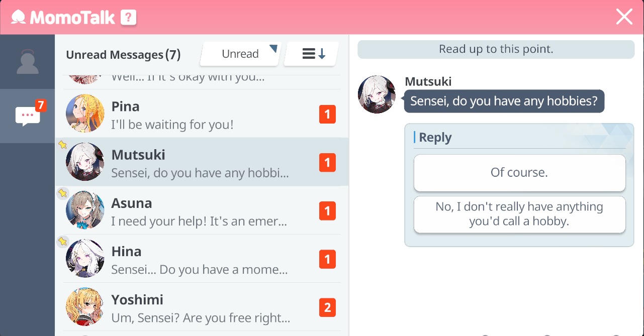
Task: Open the student profile sidebar tab
Action: tap(27, 62)
